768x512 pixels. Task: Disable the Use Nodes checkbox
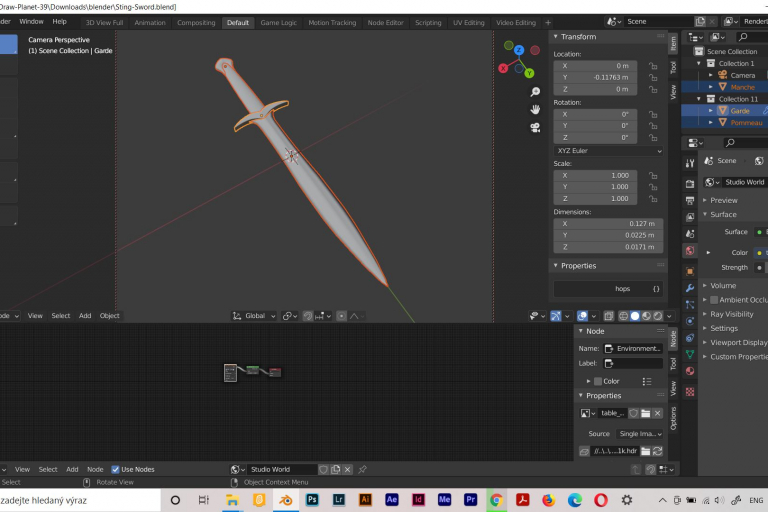pos(115,469)
